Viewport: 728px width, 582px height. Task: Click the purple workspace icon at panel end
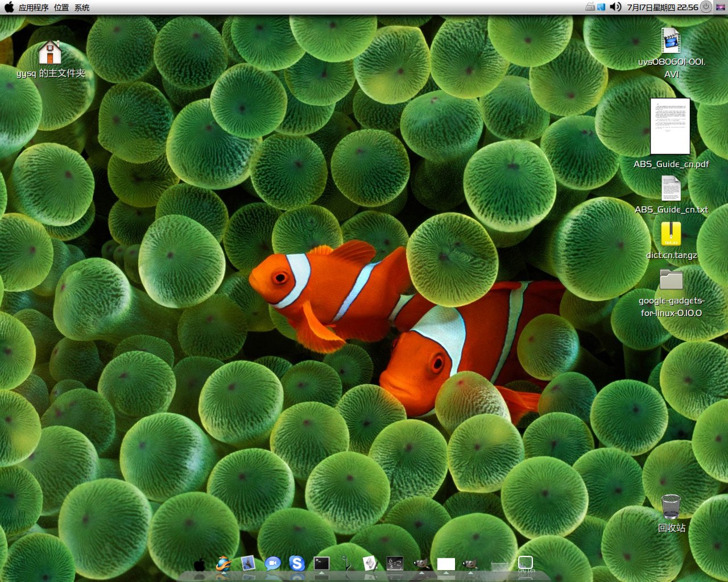point(720,7)
